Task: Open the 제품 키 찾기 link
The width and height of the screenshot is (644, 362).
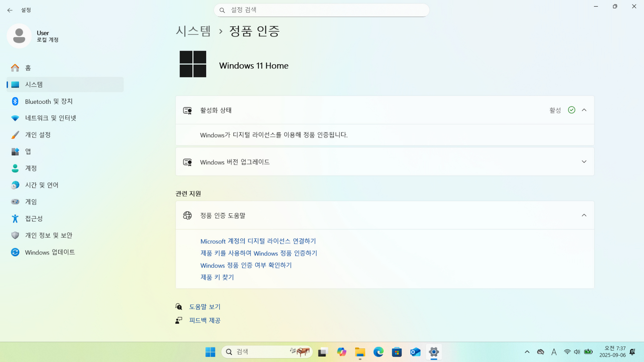Action: click(217, 277)
